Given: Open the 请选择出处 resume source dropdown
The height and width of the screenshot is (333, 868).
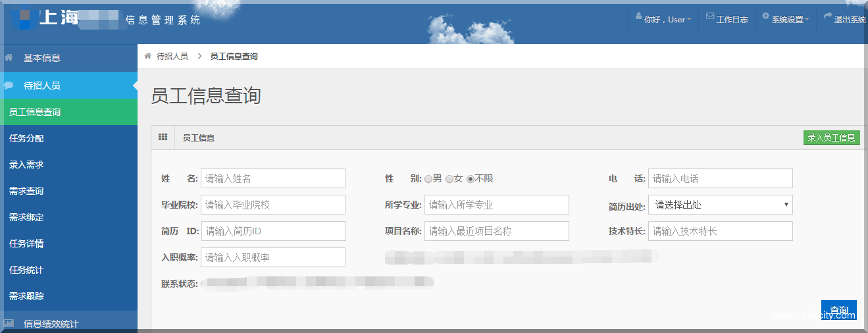Looking at the screenshot, I should coord(721,205).
